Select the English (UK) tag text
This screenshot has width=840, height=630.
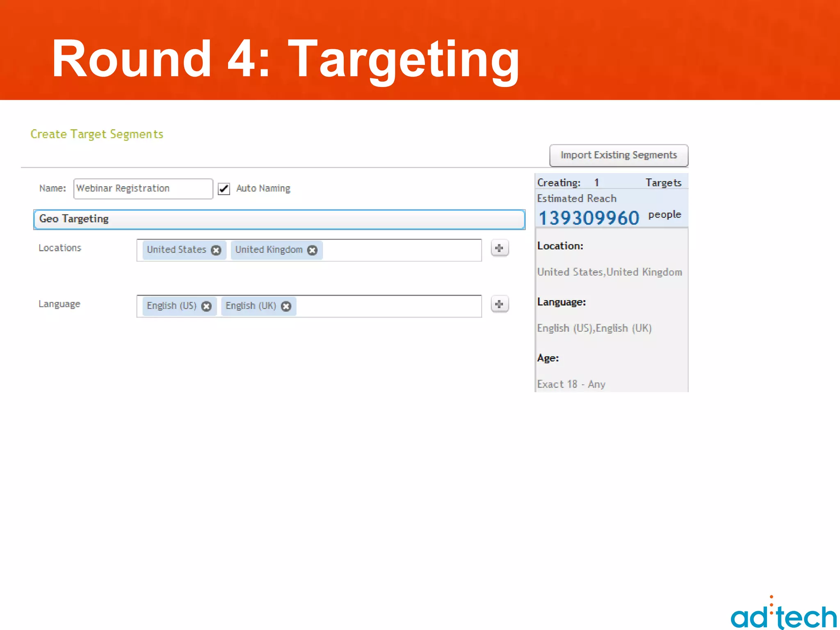click(x=251, y=306)
